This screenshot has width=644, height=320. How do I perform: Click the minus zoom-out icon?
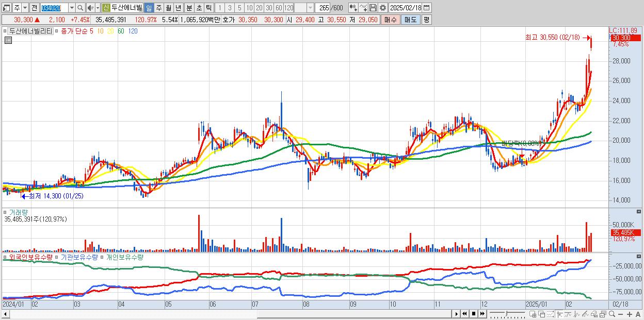tap(621, 314)
